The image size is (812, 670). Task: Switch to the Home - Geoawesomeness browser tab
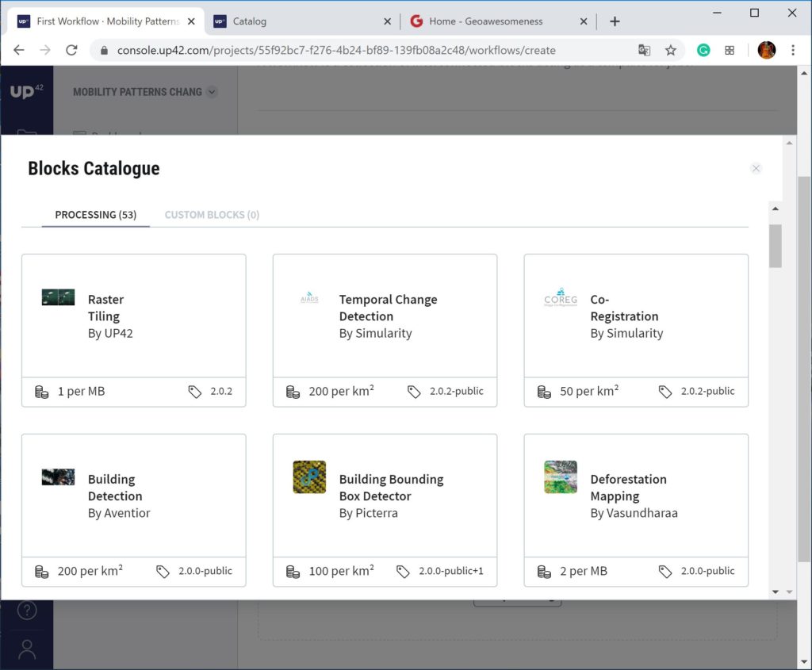(x=486, y=21)
